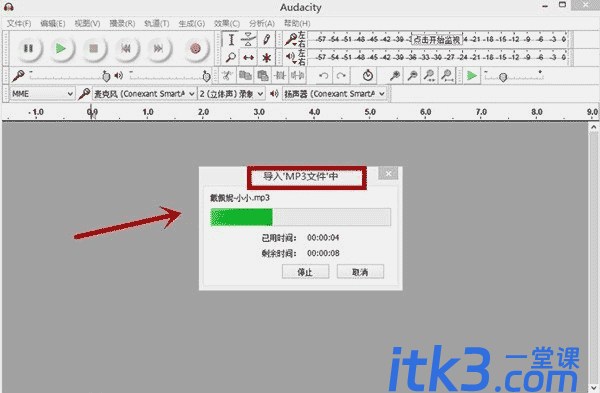This screenshot has height=393, width=600.
Task: Select the Selection (I-beam) tool
Action: click(231, 39)
